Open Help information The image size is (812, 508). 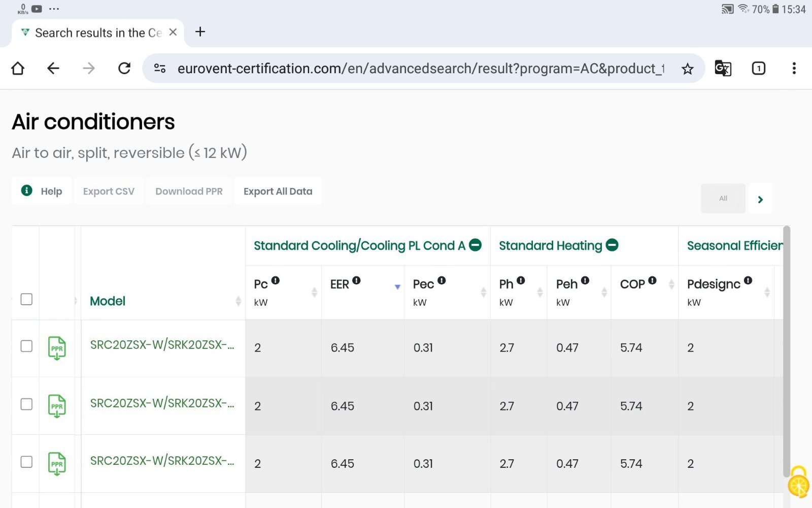pos(42,191)
